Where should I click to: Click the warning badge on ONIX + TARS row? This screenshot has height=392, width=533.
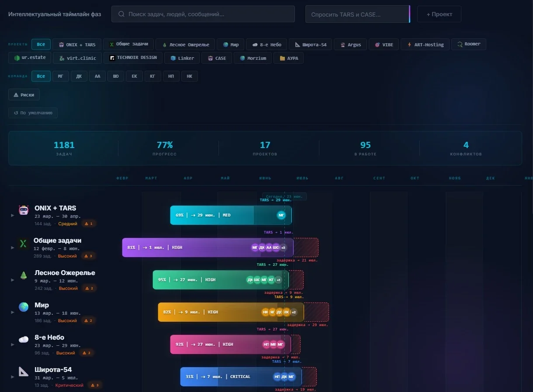tap(89, 224)
